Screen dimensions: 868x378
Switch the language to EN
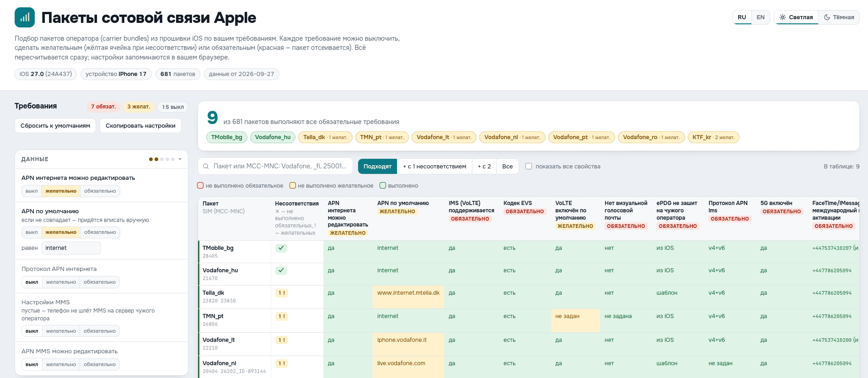coord(761,17)
